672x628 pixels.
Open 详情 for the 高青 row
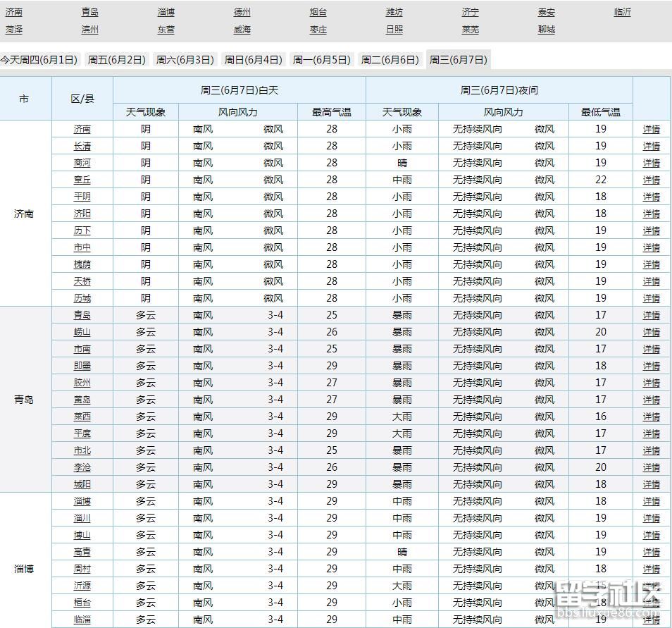pos(652,552)
